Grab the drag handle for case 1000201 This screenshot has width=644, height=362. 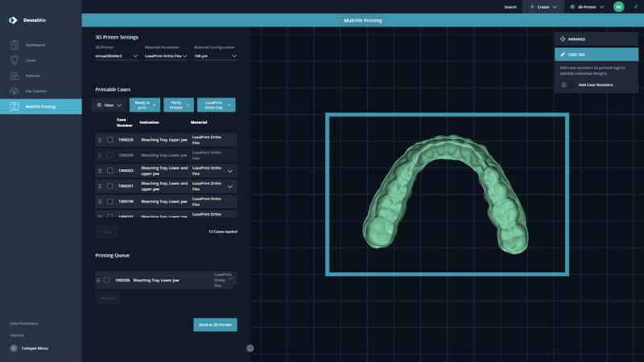click(x=100, y=187)
